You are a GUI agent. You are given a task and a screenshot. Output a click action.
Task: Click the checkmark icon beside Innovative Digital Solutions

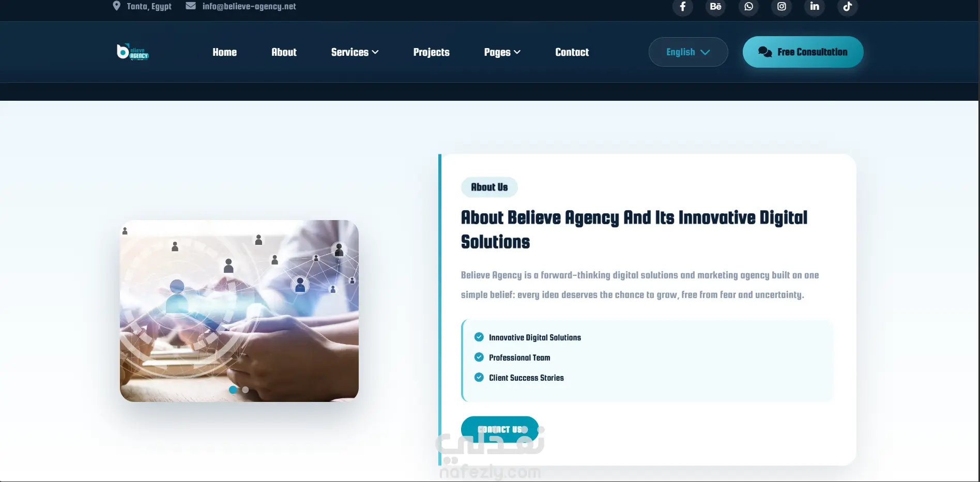[479, 337]
